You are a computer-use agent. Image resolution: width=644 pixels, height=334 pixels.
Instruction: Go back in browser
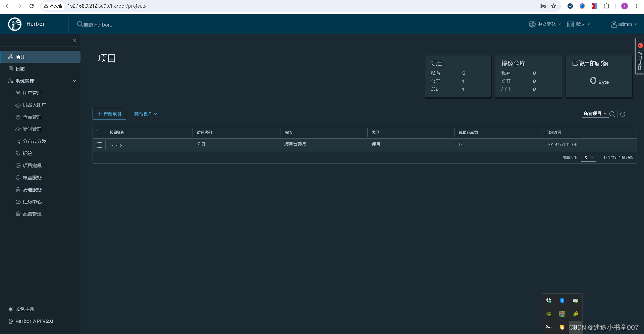(x=7, y=6)
